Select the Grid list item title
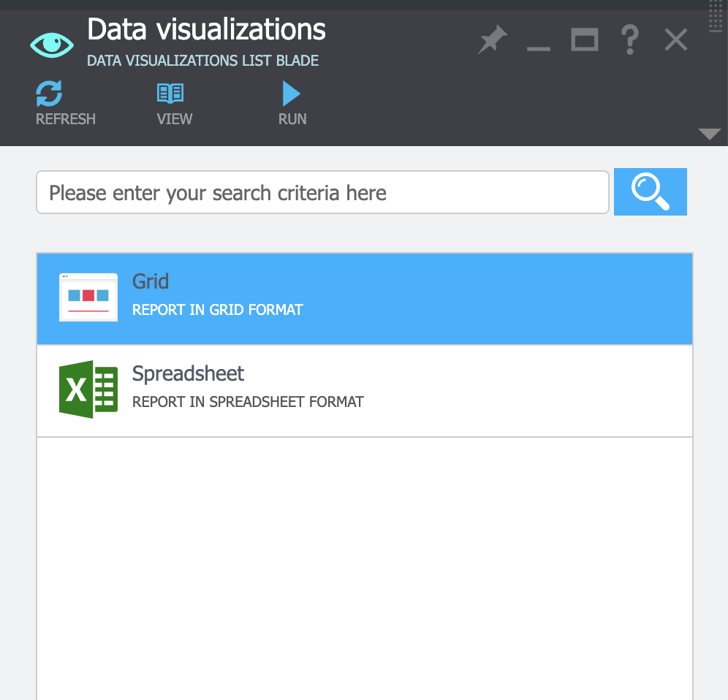The height and width of the screenshot is (700, 728). coord(151,281)
